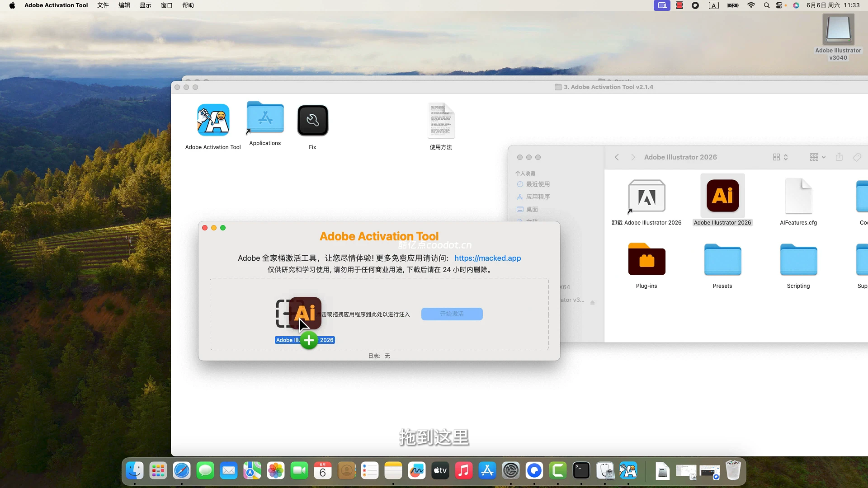Close the Adobe Activation Tool window
The width and height of the screenshot is (868, 488).
205,228
